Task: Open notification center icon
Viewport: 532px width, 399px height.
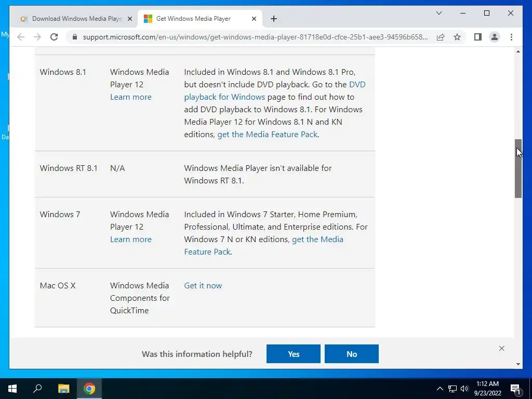Action: pos(515,389)
